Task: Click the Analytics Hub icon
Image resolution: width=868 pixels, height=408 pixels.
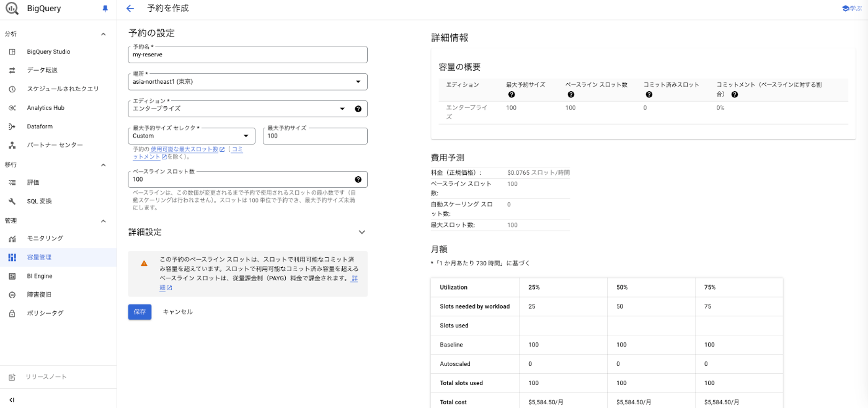Action: coord(12,108)
